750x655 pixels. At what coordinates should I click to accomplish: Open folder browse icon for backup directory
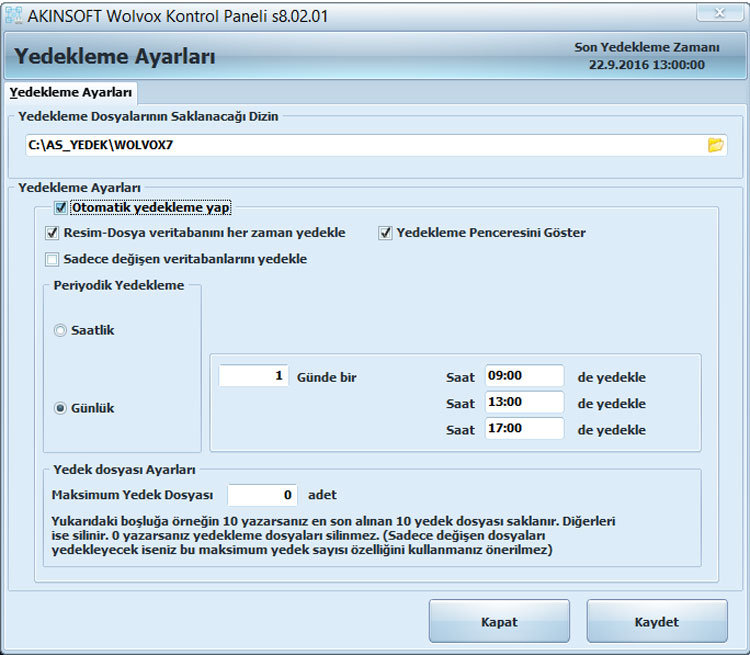[716, 145]
